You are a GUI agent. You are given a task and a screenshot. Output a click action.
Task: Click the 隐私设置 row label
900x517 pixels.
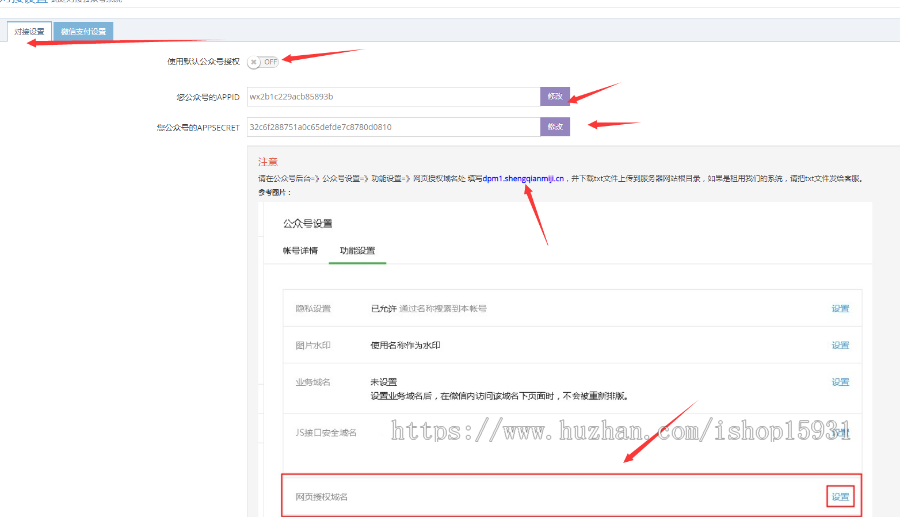pyautogui.click(x=312, y=309)
